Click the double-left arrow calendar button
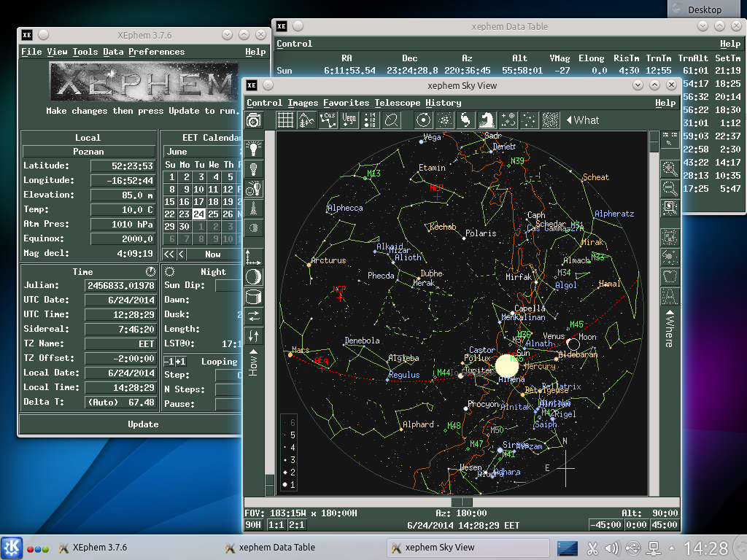 pos(169,254)
